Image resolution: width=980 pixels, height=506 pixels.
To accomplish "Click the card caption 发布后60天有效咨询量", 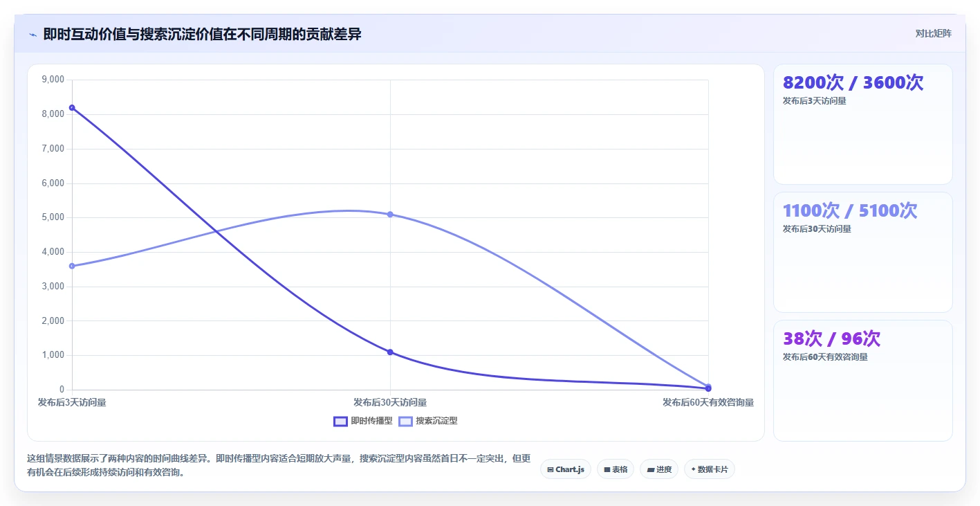I will tap(825, 357).
